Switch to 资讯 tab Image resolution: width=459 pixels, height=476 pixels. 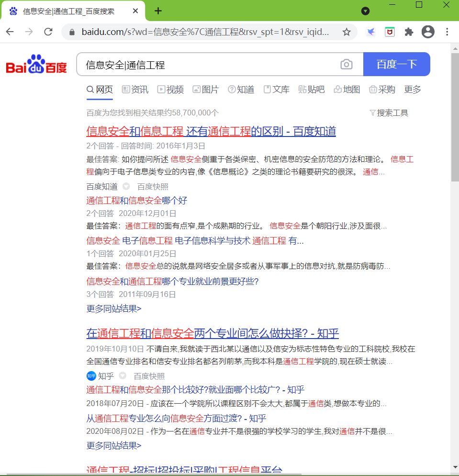[x=135, y=90]
